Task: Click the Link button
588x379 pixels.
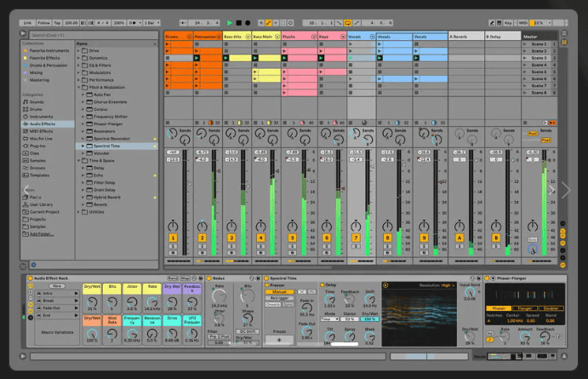Action: point(27,23)
